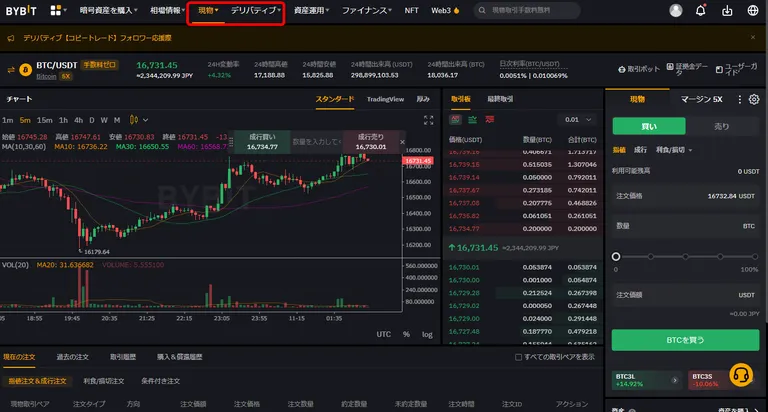This screenshot has width=768, height=412.
Task: Open notifications bell icon
Action: pyautogui.click(x=701, y=10)
